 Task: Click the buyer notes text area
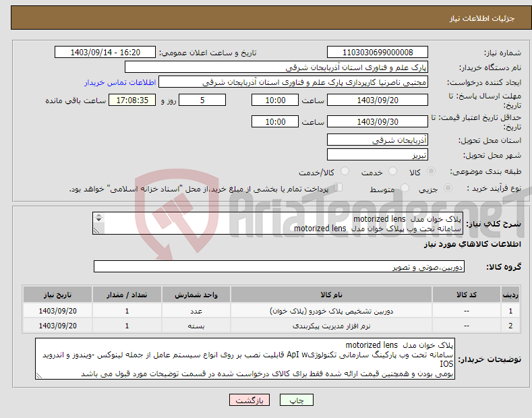point(245,359)
